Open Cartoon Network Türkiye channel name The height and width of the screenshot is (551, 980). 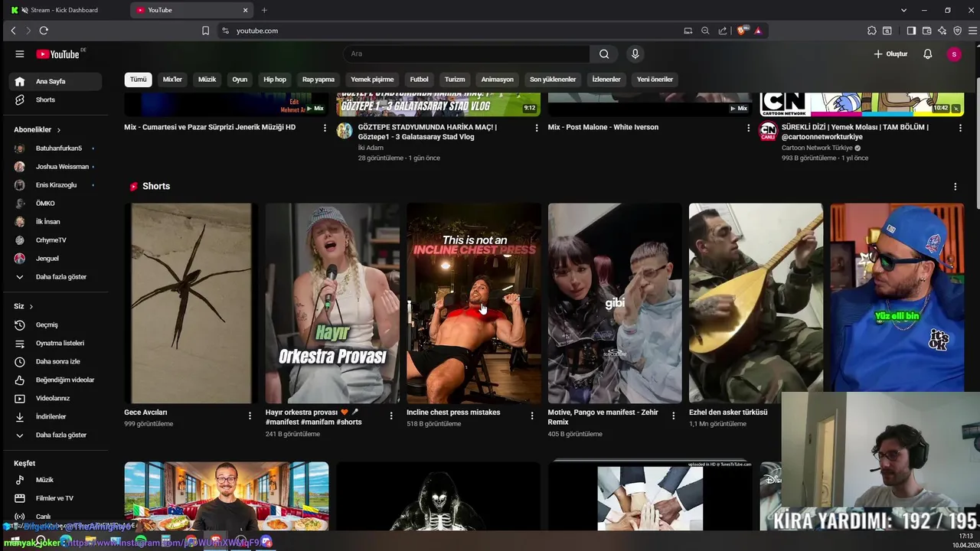click(x=817, y=148)
